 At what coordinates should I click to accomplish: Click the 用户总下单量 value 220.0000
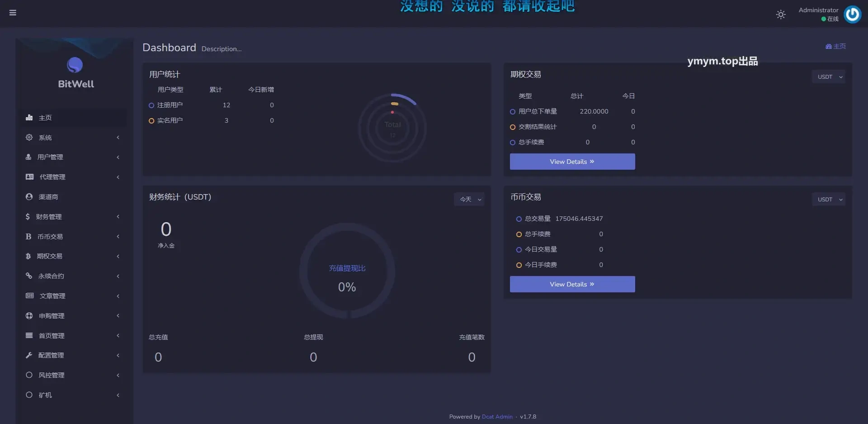[x=594, y=111]
